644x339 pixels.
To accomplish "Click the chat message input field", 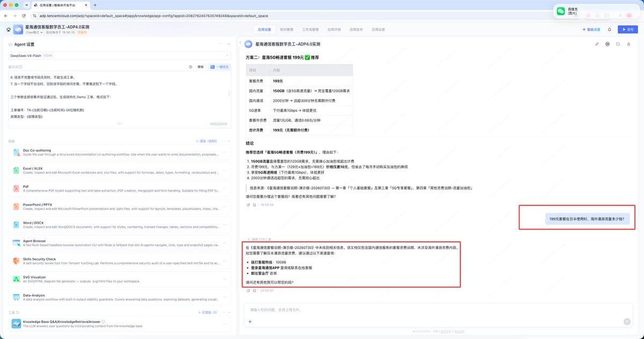I will 437,310.
